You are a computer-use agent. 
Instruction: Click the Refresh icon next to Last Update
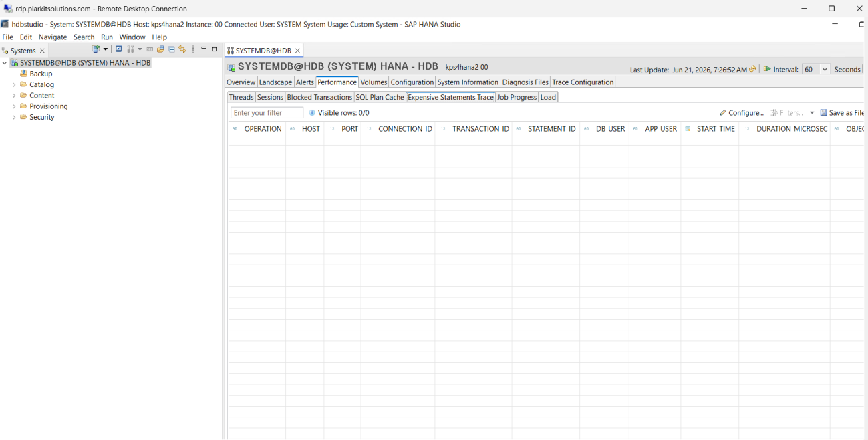click(x=753, y=69)
